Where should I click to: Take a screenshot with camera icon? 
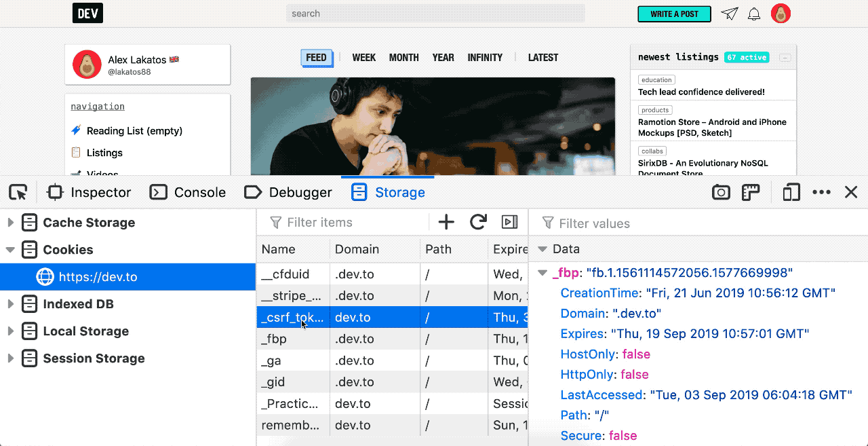721,192
